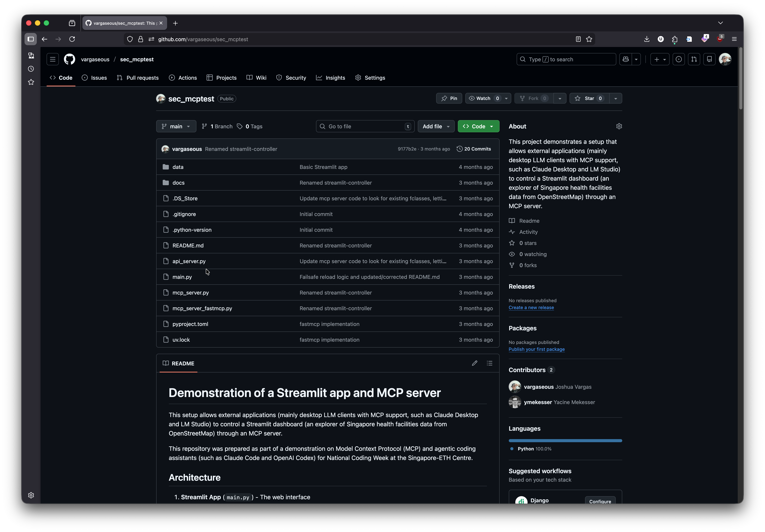The height and width of the screenshot is (532, 765).
Task: Open the green Code dropdown
Action: pyautogui.click(x=478, y=126)
